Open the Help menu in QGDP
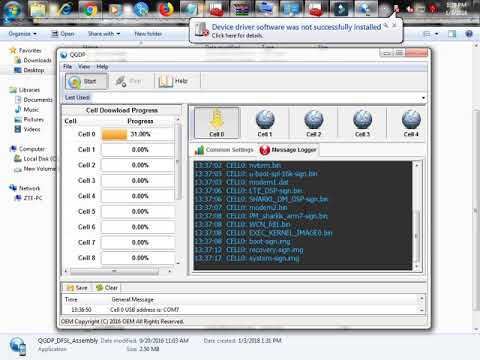Viewport: 480px width, 360px height. pos(102,67)
